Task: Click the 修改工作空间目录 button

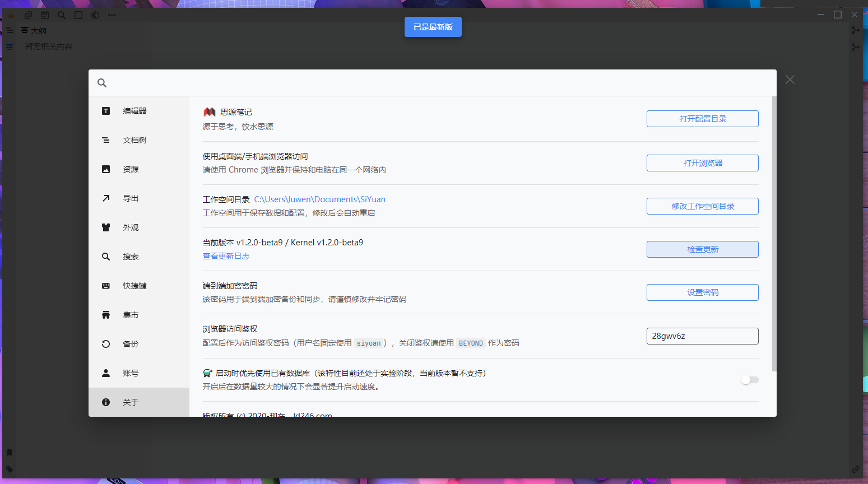Action: click(x=702, y=206)
